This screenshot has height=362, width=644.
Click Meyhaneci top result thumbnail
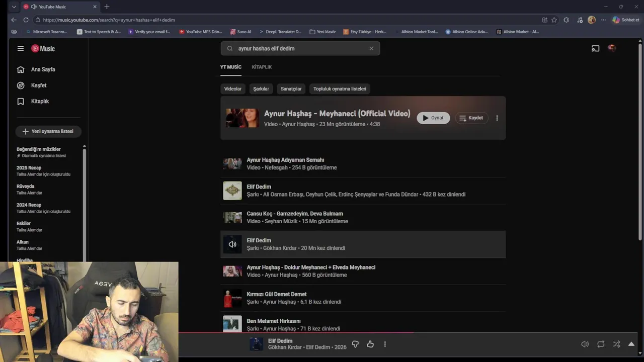point(243,118)
